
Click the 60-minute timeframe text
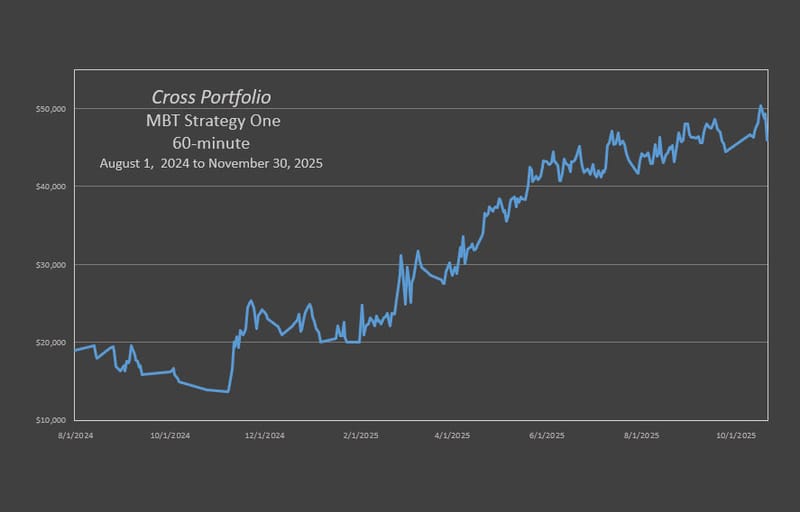click(x=211, y=142)
